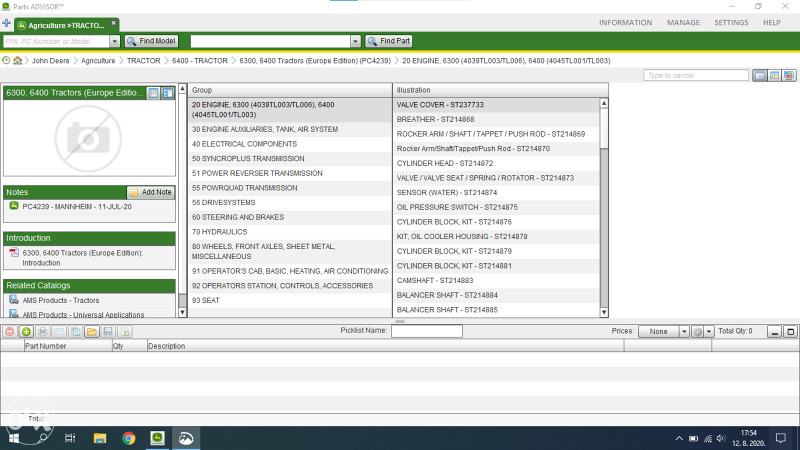Open the SETTINGS menu
800x450 pixels.
pos(731,22)
